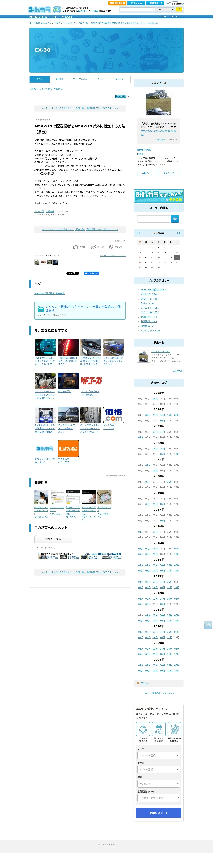Viewport: 213px width, 868px height.
Task: Click the 19 フォロワー button
Action: (x=170, y=173)
